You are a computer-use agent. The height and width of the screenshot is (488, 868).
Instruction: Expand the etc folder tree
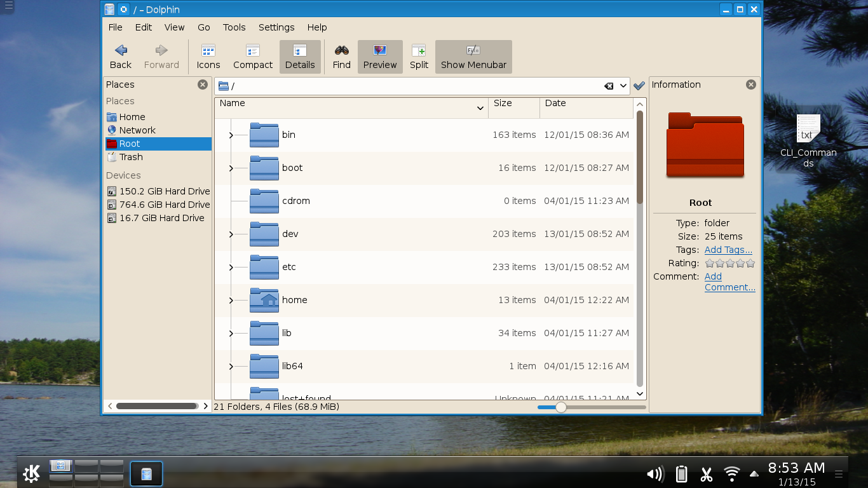point(231,268)
